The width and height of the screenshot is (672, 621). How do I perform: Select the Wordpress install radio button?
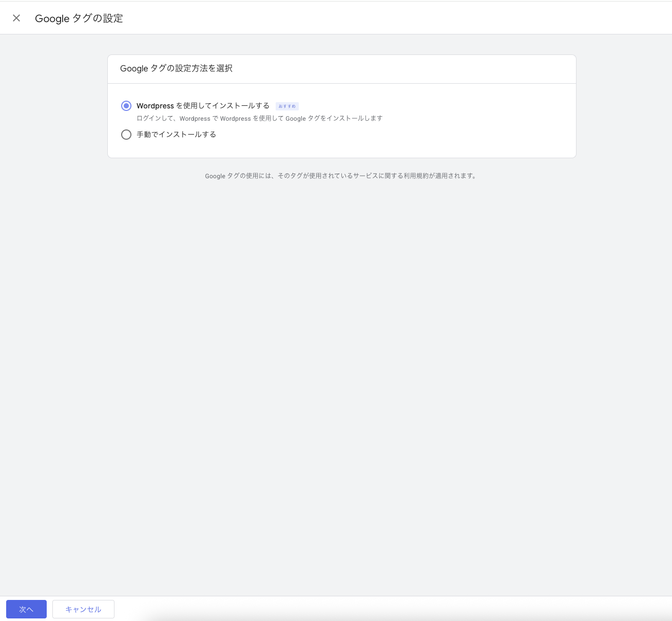pyautogui.click(x=126, y=106)
